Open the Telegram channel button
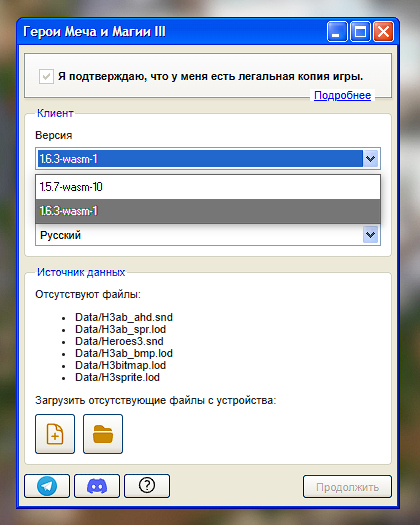 pos(47,486)
